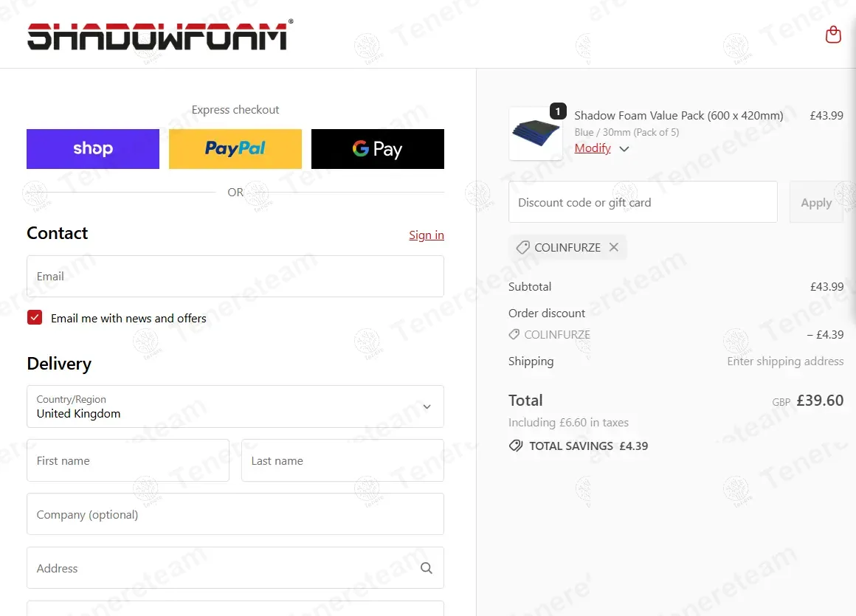Screen dimensions: 856x616
Task: Choose Google Pay express checkout
Action: [378, 149]
